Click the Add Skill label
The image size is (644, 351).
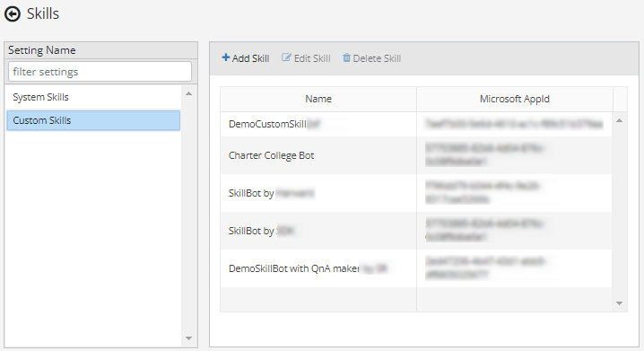[250, 58]
